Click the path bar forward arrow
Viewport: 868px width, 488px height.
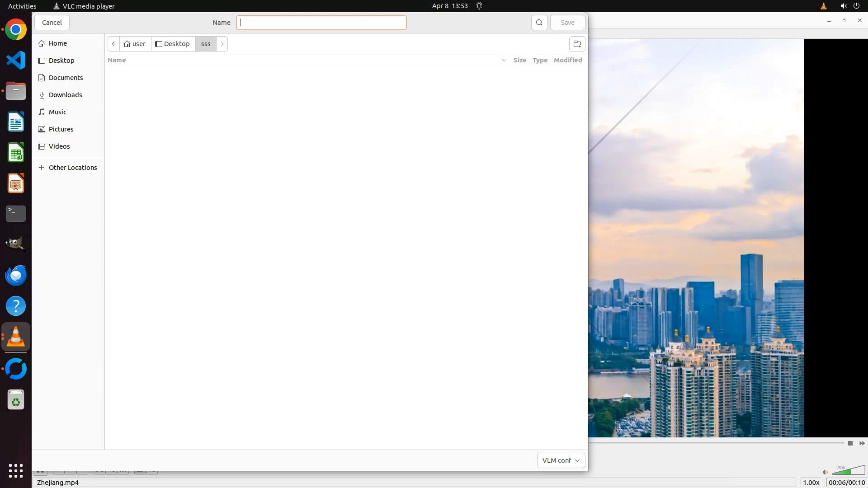click(x=222, y=44)
